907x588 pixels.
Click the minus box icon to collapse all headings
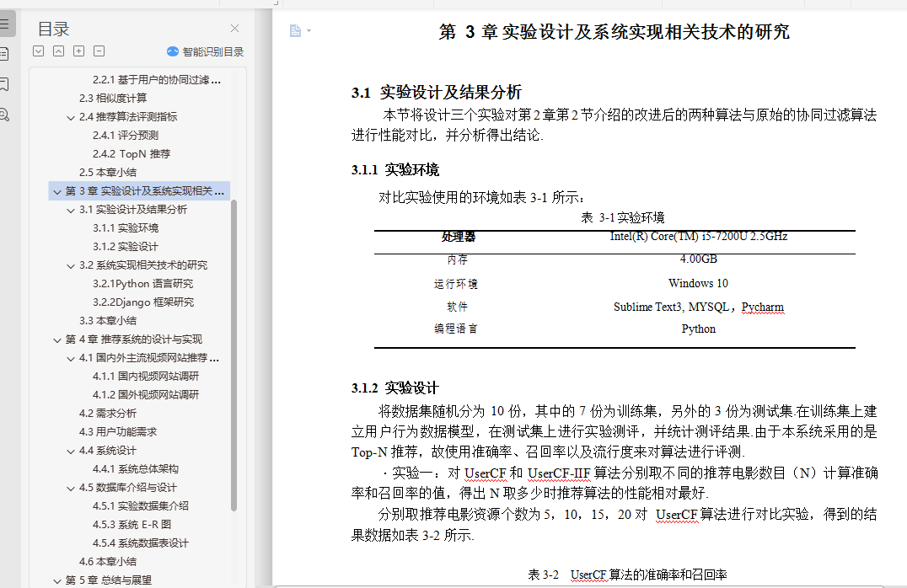99,51
